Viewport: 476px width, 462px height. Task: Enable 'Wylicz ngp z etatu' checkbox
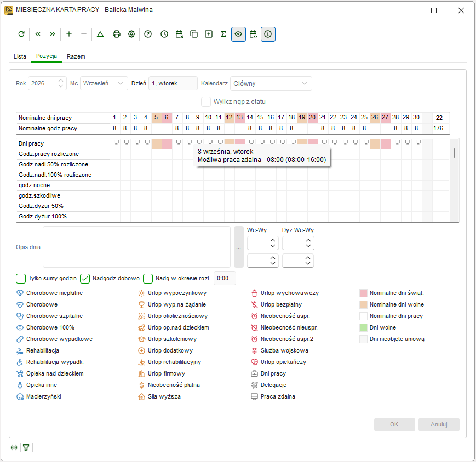tap(206, 102)
